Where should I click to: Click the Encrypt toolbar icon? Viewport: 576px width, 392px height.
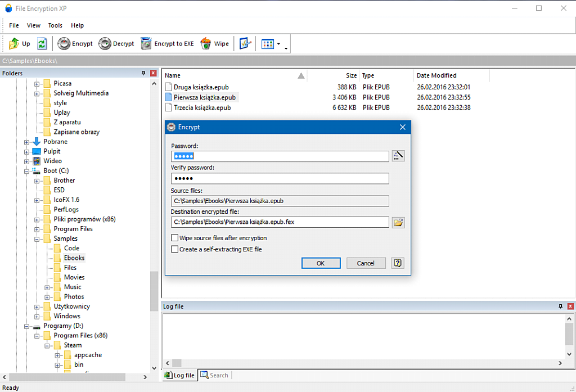64,44
